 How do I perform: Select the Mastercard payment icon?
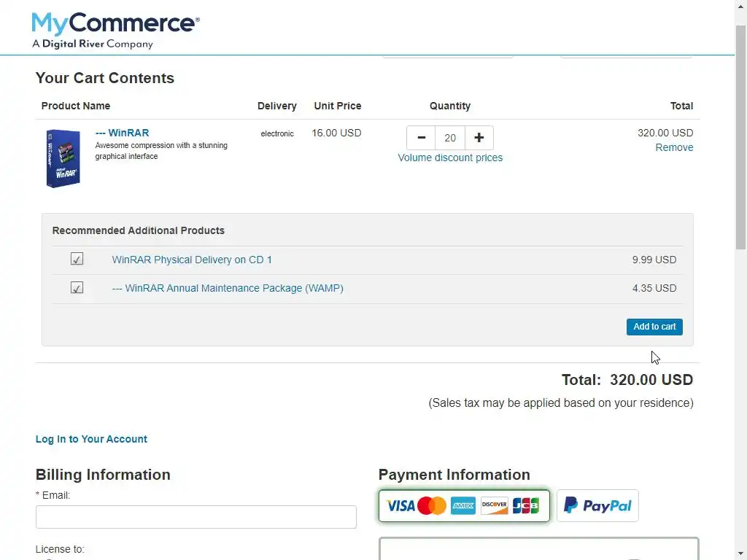[x=432, y=506]
